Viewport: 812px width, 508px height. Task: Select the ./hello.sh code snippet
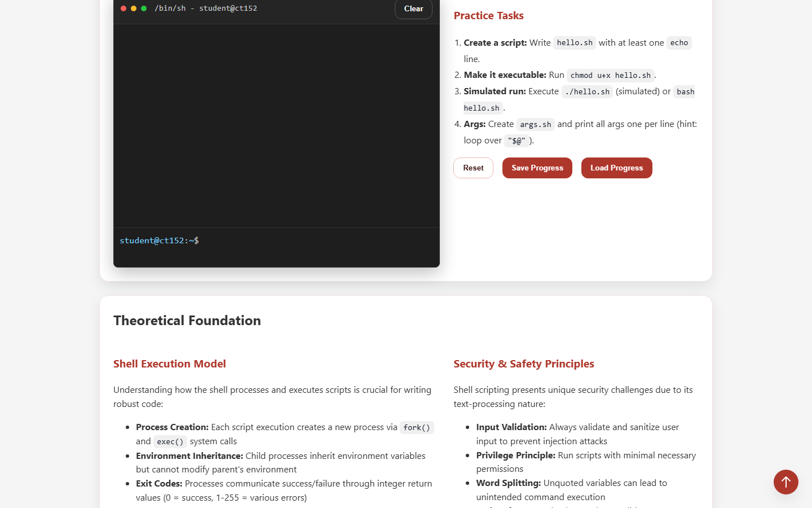[x=587, y=91]
